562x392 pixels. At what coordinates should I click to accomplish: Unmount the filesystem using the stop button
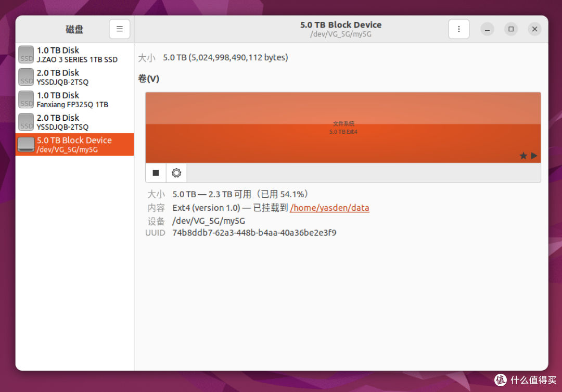(x=156, y=173)
